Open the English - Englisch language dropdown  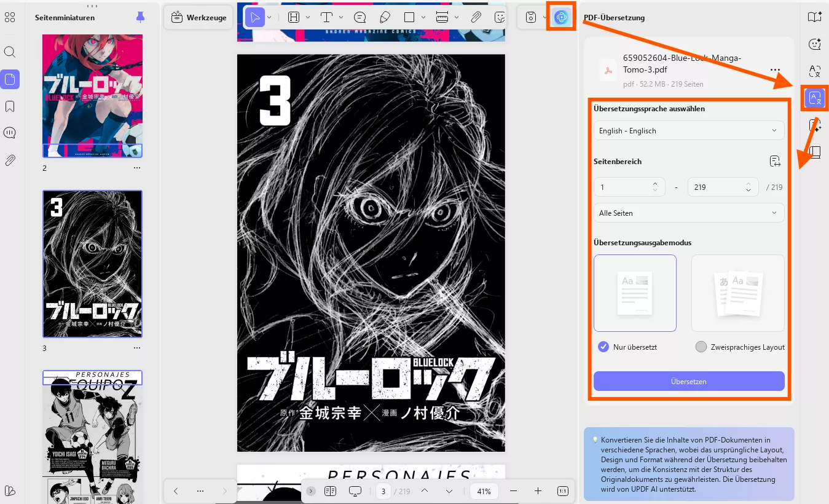coord(689,130)
